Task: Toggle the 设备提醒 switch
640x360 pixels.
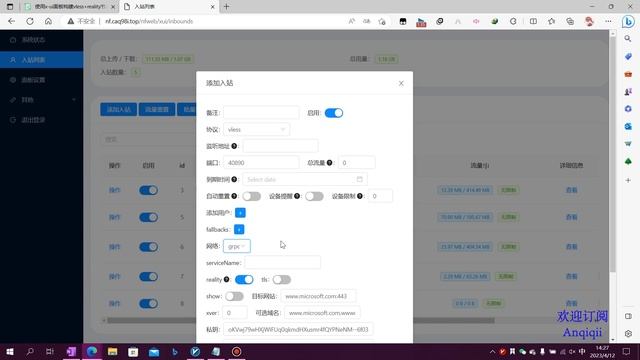Action: coord(314,196)
